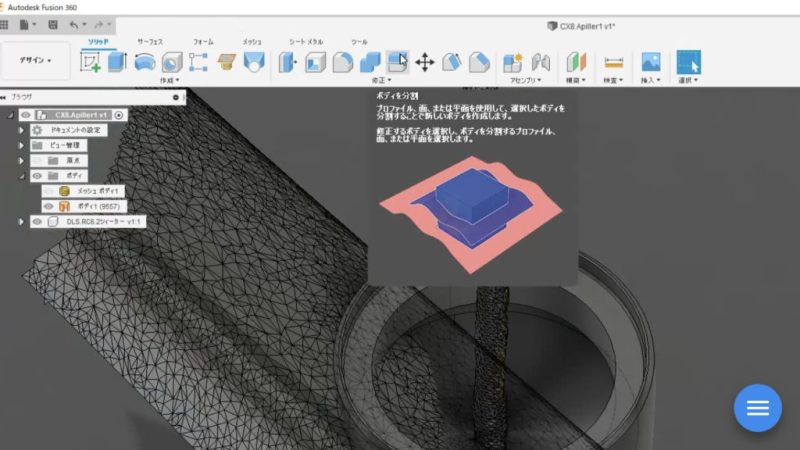Expand the 原点 folder node
800x450 pixels.
21,161
